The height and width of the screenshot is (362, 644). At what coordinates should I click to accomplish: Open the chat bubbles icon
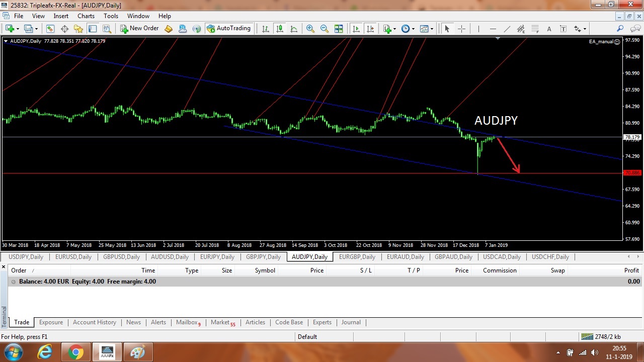[634, 29]
